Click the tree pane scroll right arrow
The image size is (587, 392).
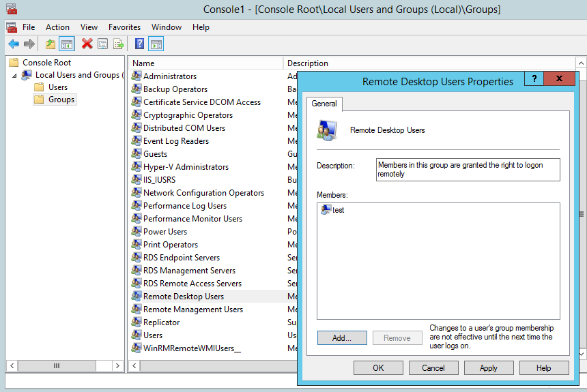[x=117, y=365]
